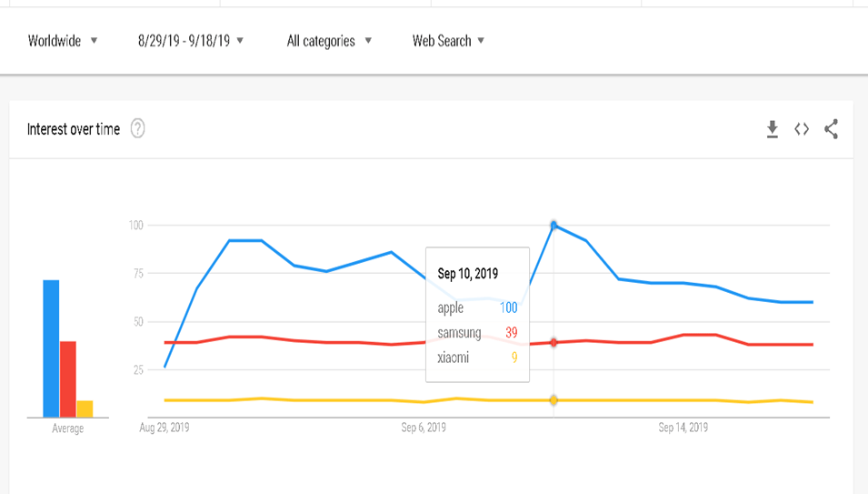Screen dimensions: 868x494
Task: Open the All categories dropdown
Action: [x=329, y=41]
